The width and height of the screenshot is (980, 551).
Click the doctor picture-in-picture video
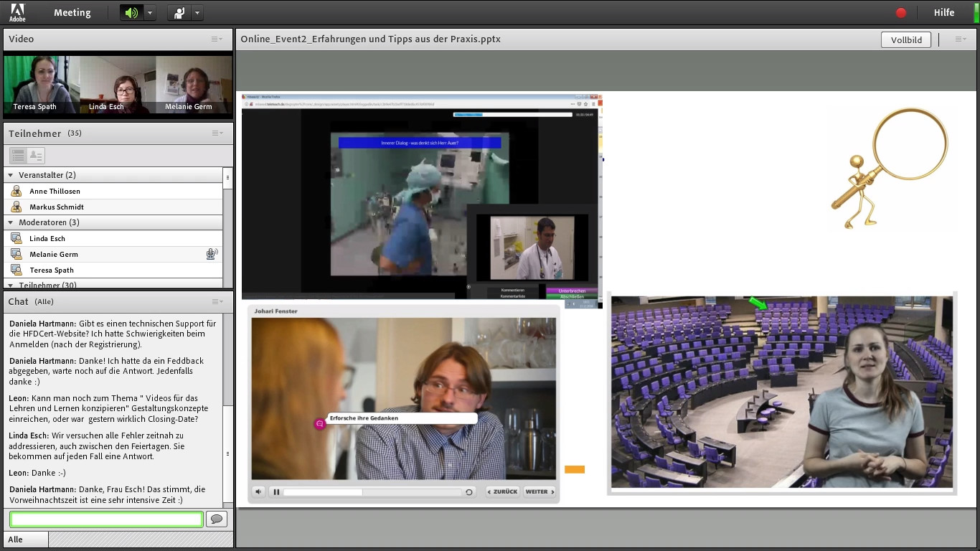(532, 248)
